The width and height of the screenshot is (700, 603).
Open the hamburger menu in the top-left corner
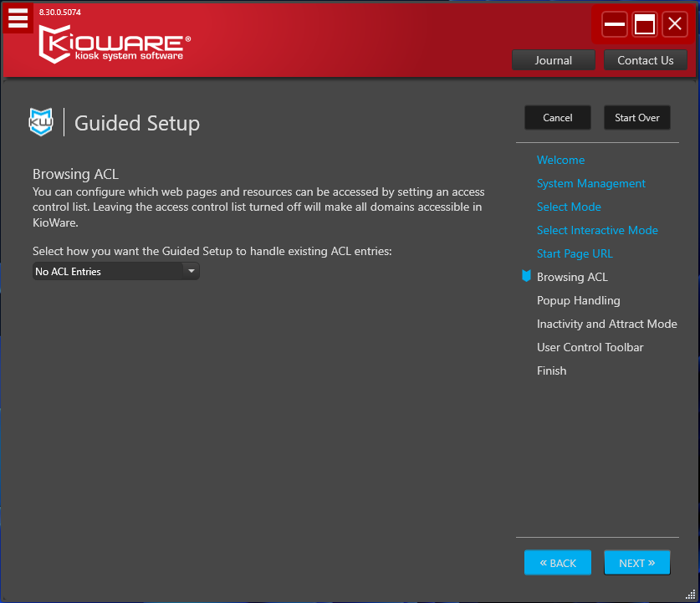pos(17,18)
